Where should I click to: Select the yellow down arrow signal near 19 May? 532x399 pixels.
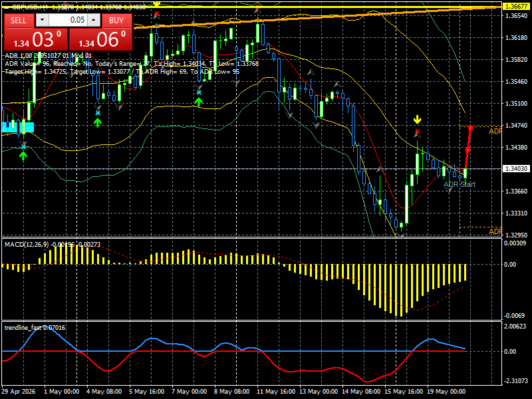[x=417, y=120]
